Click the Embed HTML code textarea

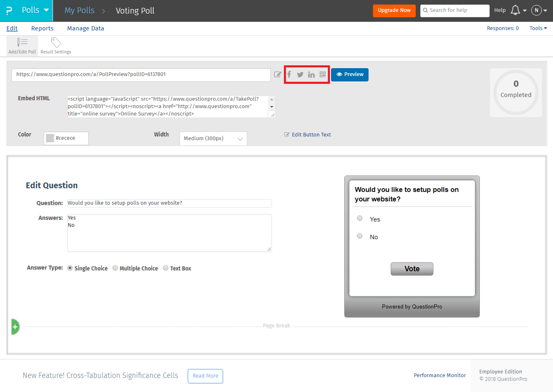click(171, 106)
